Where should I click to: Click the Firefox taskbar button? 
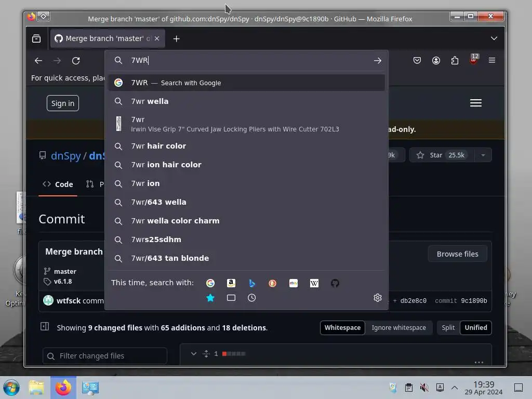pos(63,388)
